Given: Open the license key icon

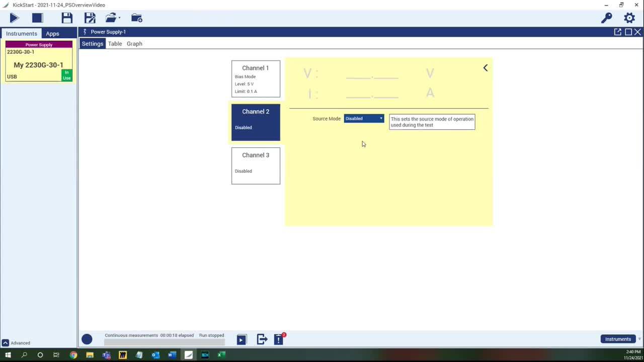Looking at the screenshot, I should coord(606,18).
